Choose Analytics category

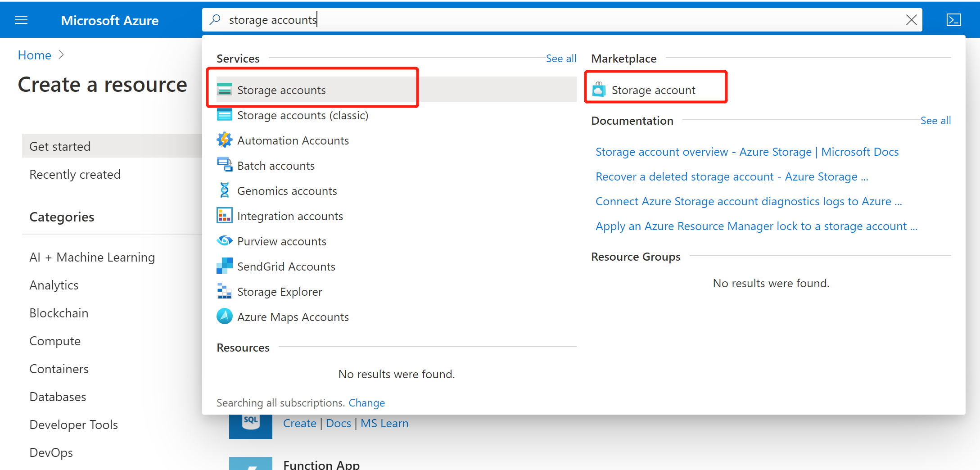[54, 285]
